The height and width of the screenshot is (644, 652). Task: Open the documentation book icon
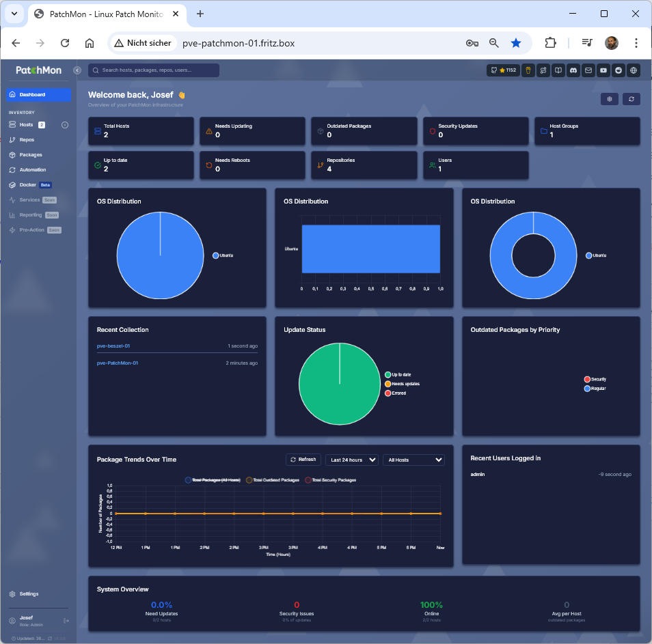pos(558,70)
